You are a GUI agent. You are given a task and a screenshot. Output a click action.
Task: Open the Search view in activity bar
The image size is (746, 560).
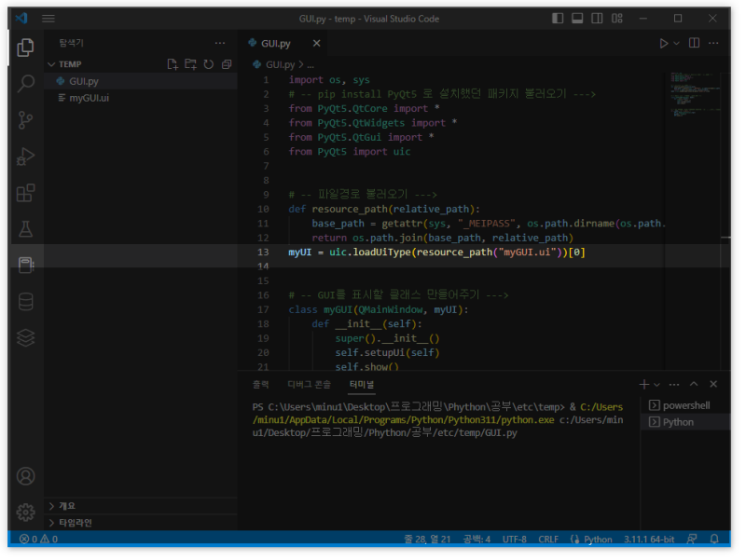26,83
